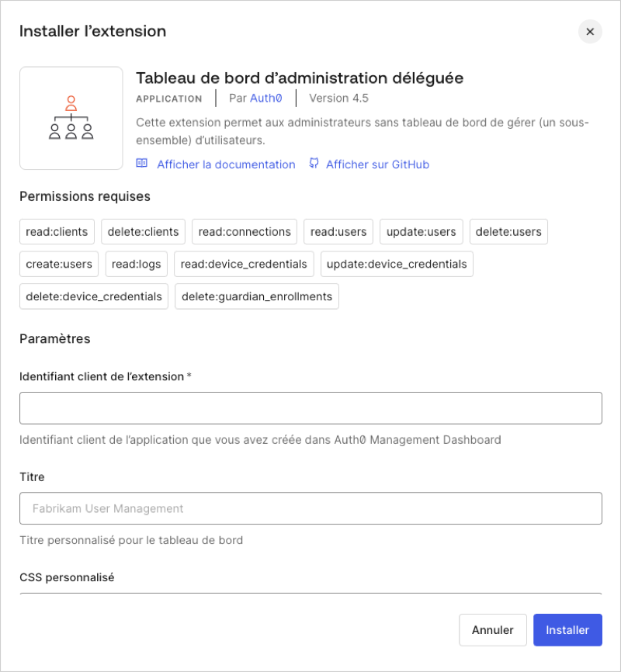The image size is (621, 672).
Task: Click the close X icon of the dialog
Action: tap(590, 31)
